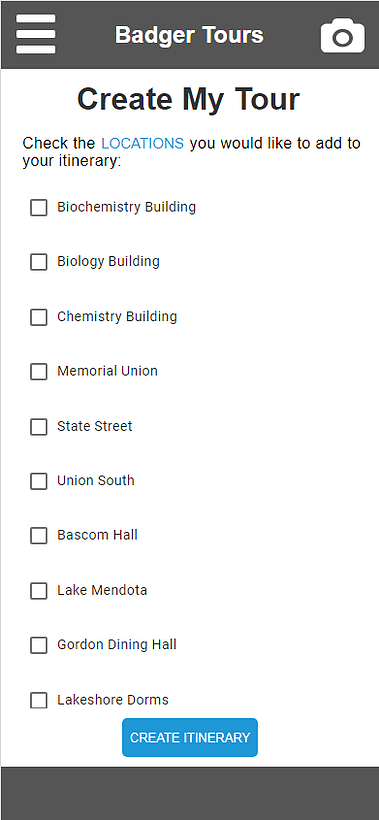
Task: Enable the Memorial Union checkbox
Action: [x=39, y=371]
